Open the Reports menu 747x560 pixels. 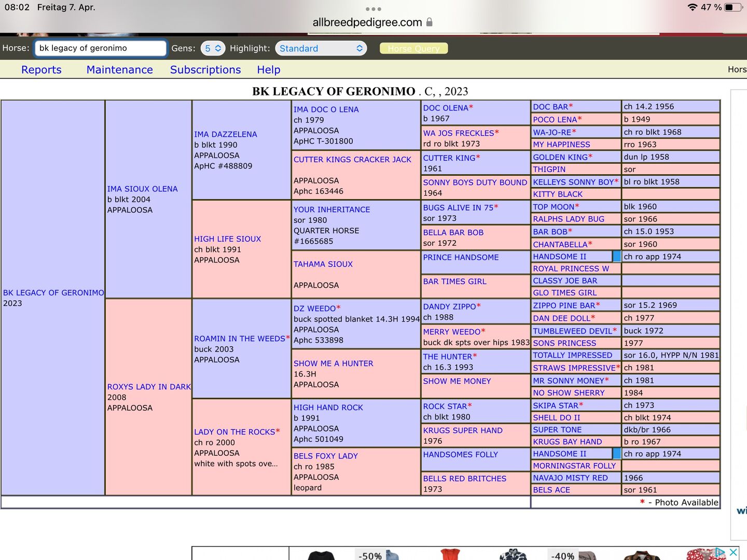pyautogui.click(x=41, y=69)
